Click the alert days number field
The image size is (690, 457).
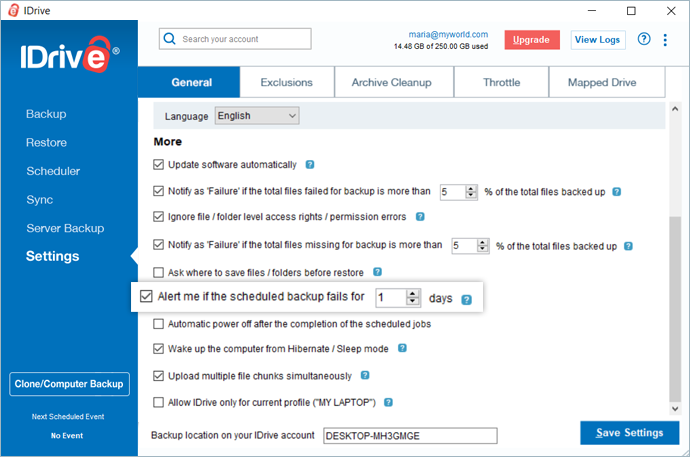(x=391, y=298)
